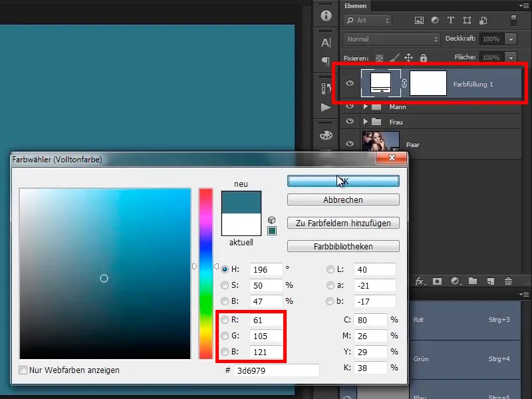
Task: Click the layer mask link icon on Farbfüllung 1
Action: 404,84
